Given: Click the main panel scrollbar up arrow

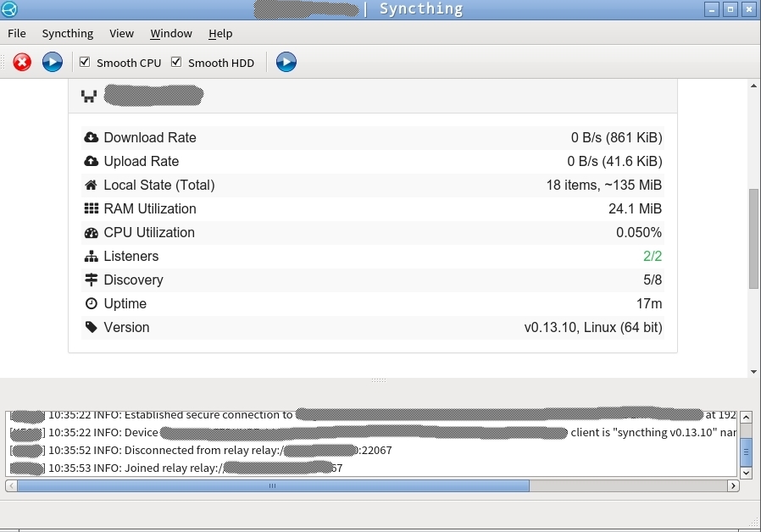Looking at the screenshot, I should (x=753, y=86).
